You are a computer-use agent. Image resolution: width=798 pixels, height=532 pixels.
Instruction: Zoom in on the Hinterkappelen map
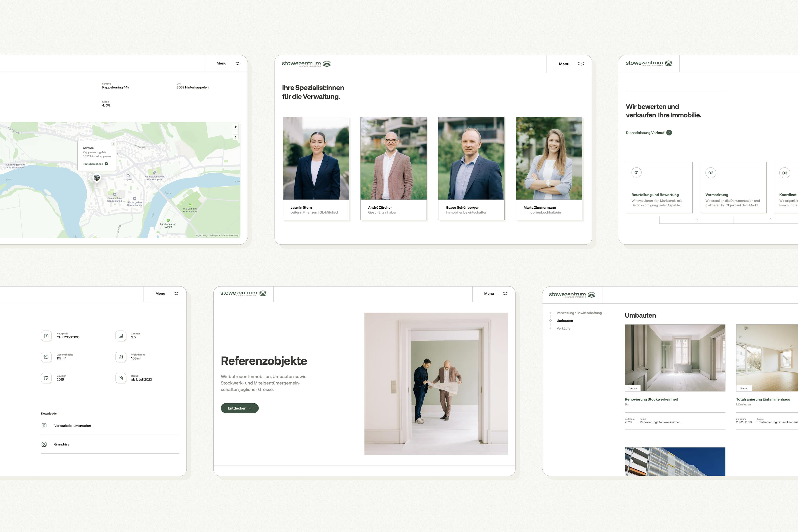(235, 127)
